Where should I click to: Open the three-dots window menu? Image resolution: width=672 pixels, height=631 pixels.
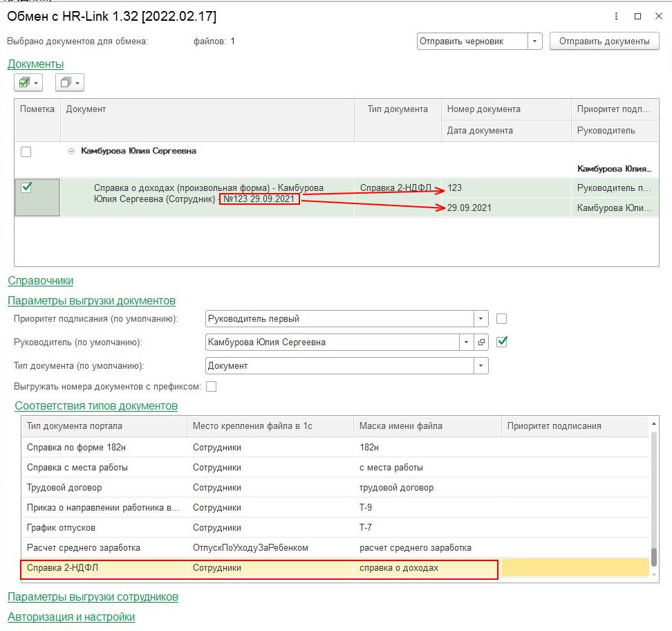616,17
